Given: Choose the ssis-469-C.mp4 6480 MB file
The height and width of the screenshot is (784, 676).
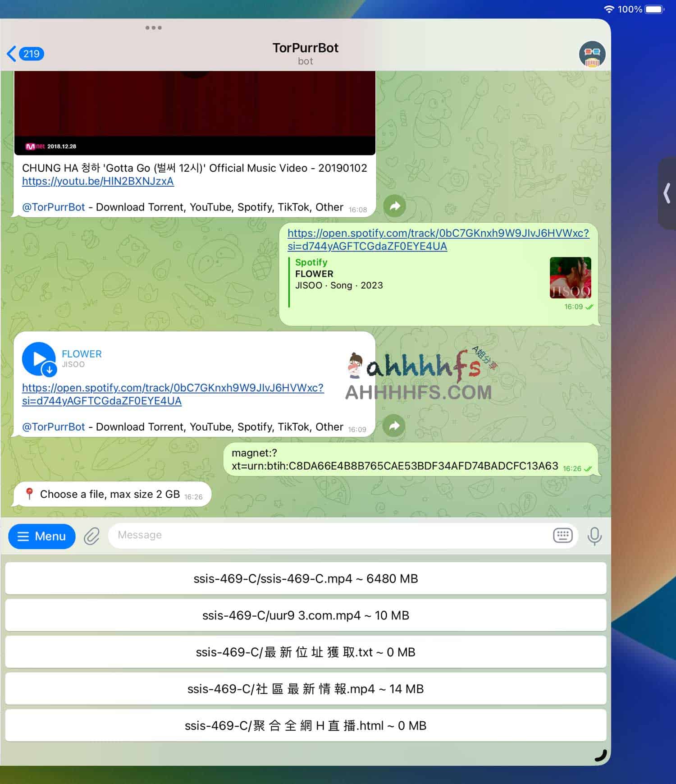Looking at the screenshot, I should pos(306,578).
